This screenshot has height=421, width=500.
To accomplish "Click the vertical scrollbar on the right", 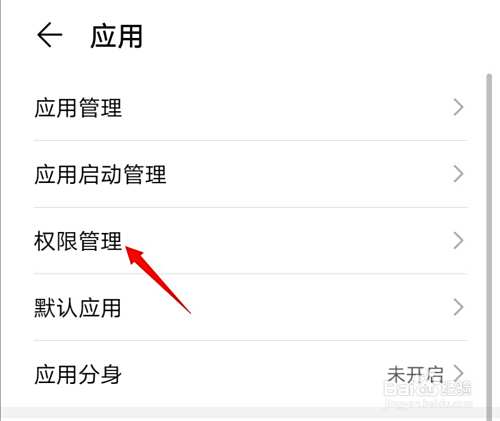I will [489, 247].
